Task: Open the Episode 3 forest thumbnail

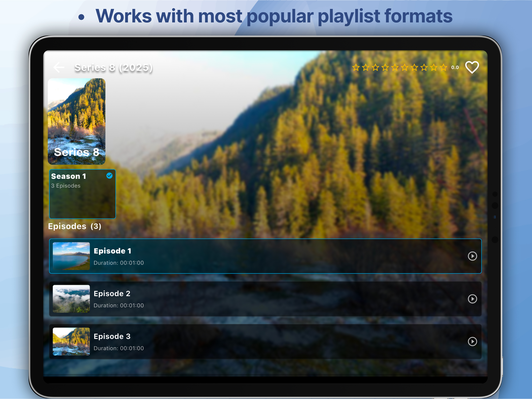Action: (x=71, y=342)
